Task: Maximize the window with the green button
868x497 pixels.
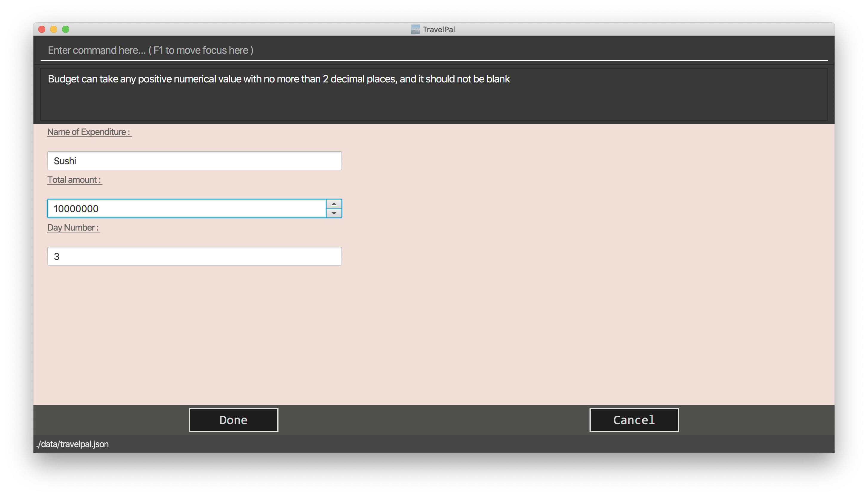Action: [66, 29]
